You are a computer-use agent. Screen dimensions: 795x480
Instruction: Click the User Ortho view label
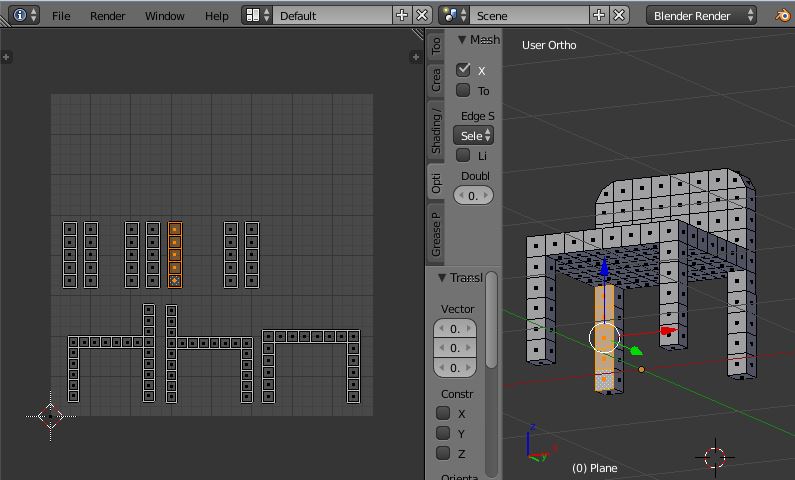point(549,45)
